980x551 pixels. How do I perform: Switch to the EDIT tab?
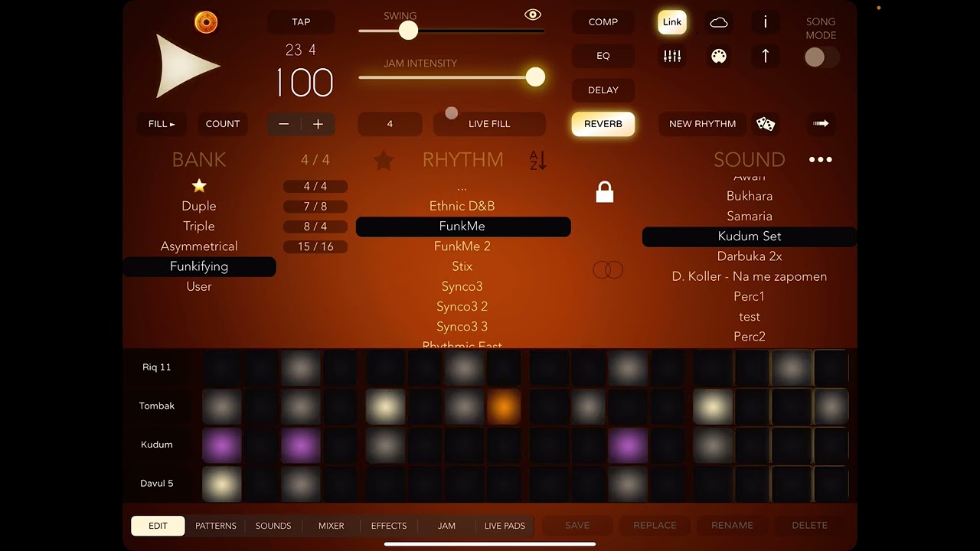(x=158, y=526)
